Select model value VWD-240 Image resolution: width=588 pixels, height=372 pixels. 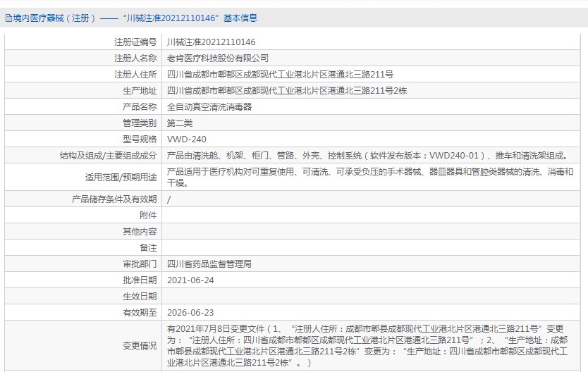point(187,139)
